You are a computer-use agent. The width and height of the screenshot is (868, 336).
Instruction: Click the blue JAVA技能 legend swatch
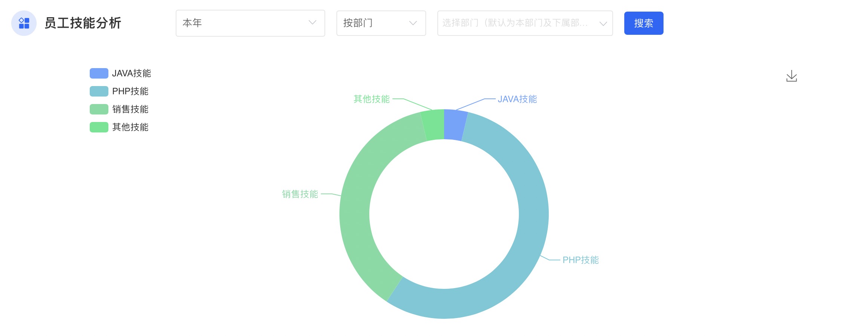[x=99, y=73]
